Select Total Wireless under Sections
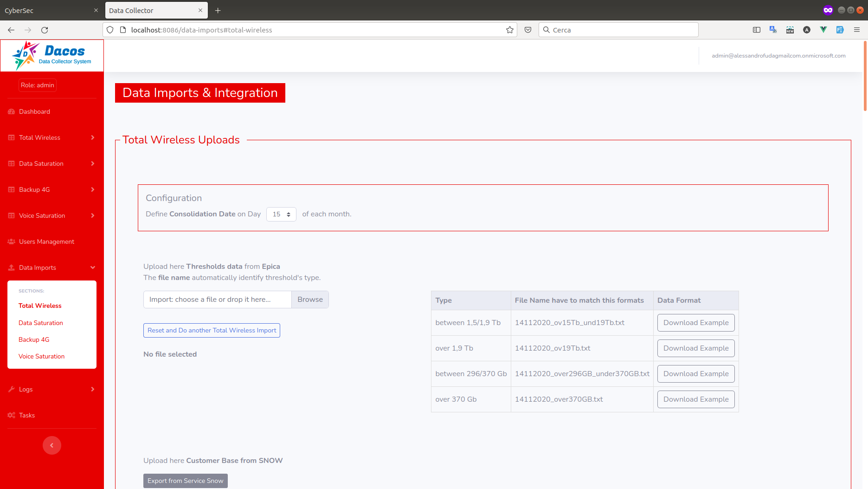The image size is (868, 489). 40,306
